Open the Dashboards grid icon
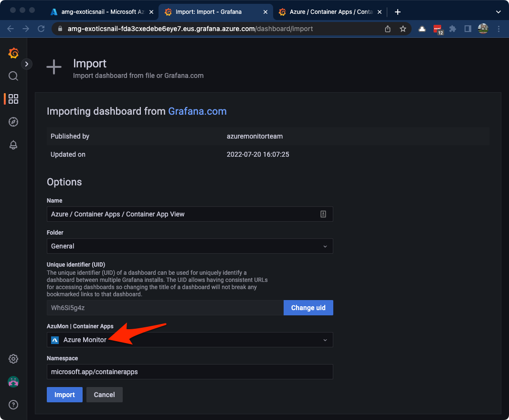Viewport: 509px width, 420px height. coord(13,99)
